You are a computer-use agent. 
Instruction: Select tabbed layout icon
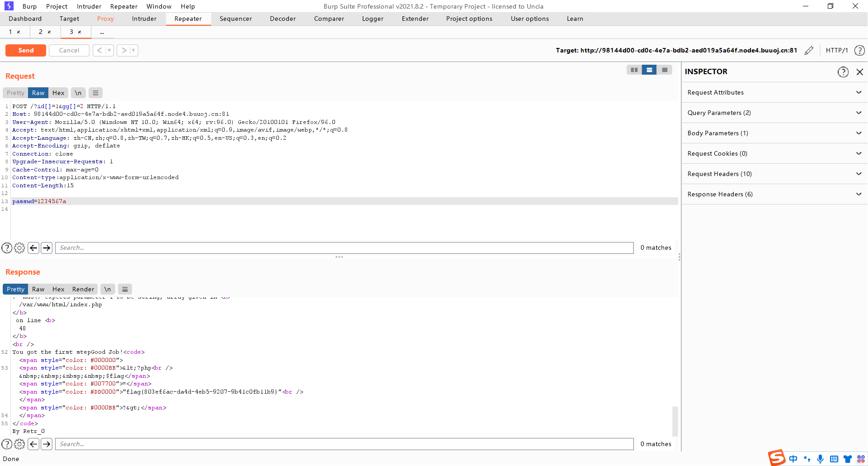(x=665, y=70)
